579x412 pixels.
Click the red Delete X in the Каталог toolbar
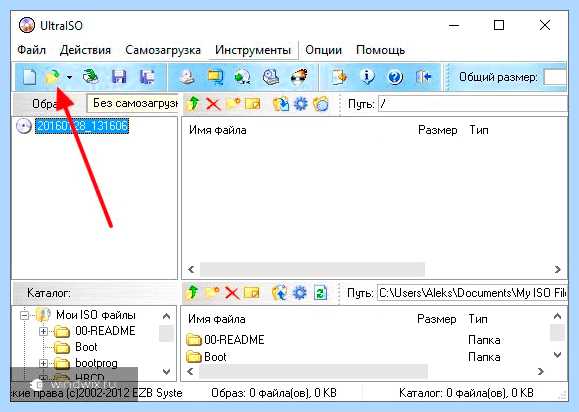(232, 293)
